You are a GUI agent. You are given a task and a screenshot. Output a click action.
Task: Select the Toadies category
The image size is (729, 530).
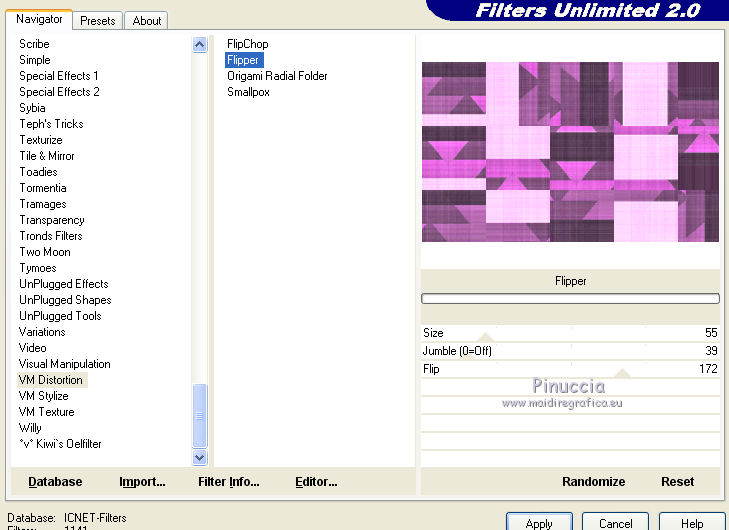pyautogui.click(x=38, y=172)
